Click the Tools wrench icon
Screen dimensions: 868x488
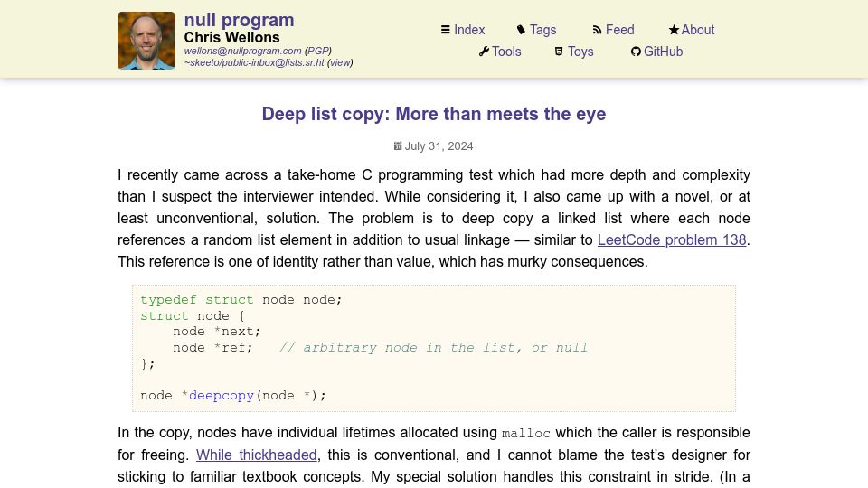pyautogui.click(x=484, y=52)
